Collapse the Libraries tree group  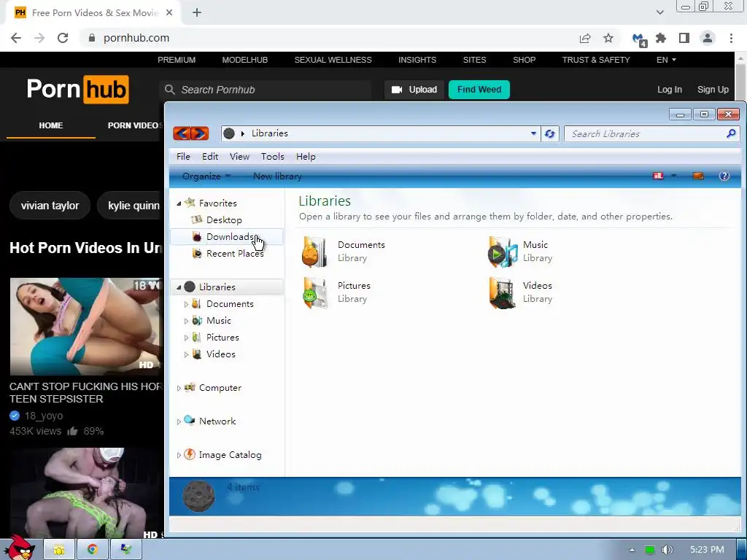click(179, 287)
